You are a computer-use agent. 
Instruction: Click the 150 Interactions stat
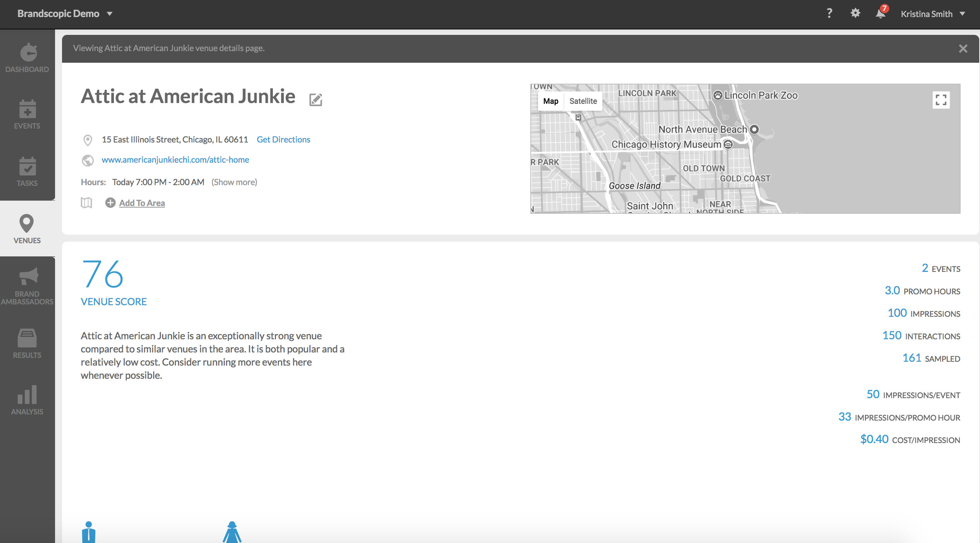(921, 335)
